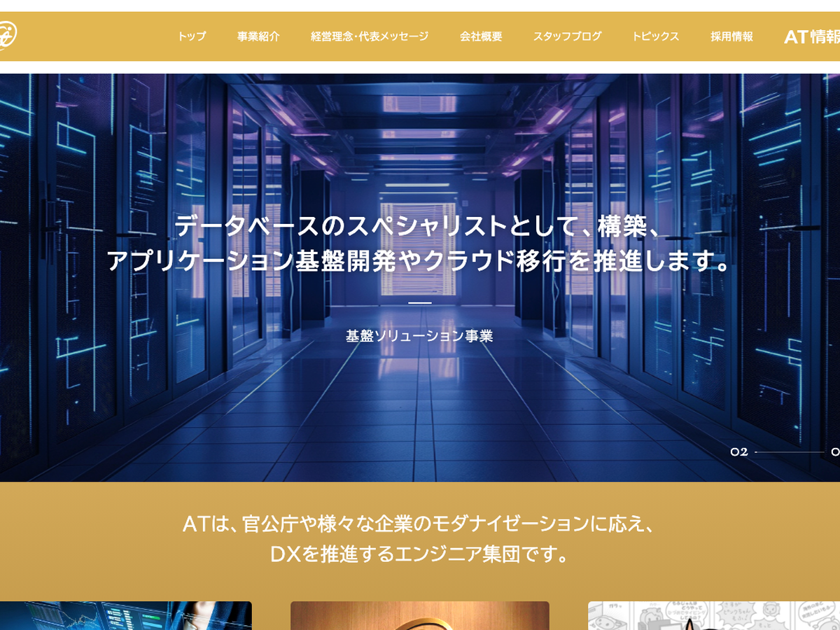Go to the トップ page
This screenshot has height=630, width=840.
[x=191, y=36]
